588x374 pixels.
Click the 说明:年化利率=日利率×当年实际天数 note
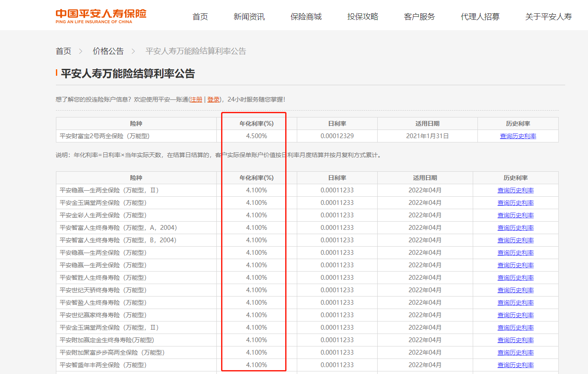point(218,155)
